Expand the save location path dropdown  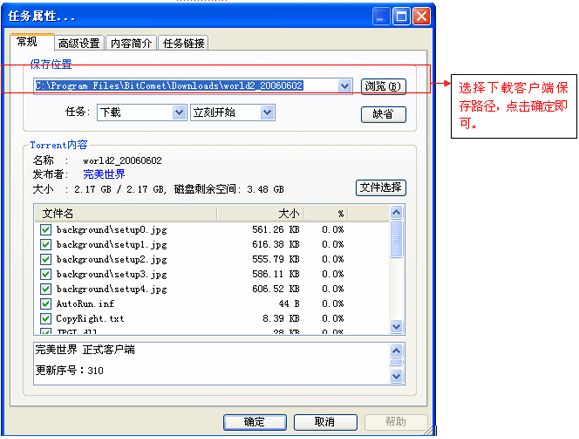coord(344,86)
